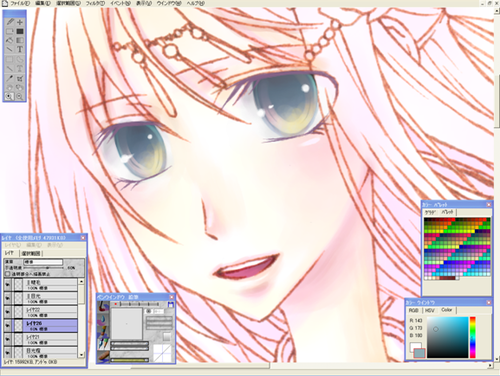Choose the eraser in pen window
The width and height of the screenshot is (500, 376).
(103, 356)
